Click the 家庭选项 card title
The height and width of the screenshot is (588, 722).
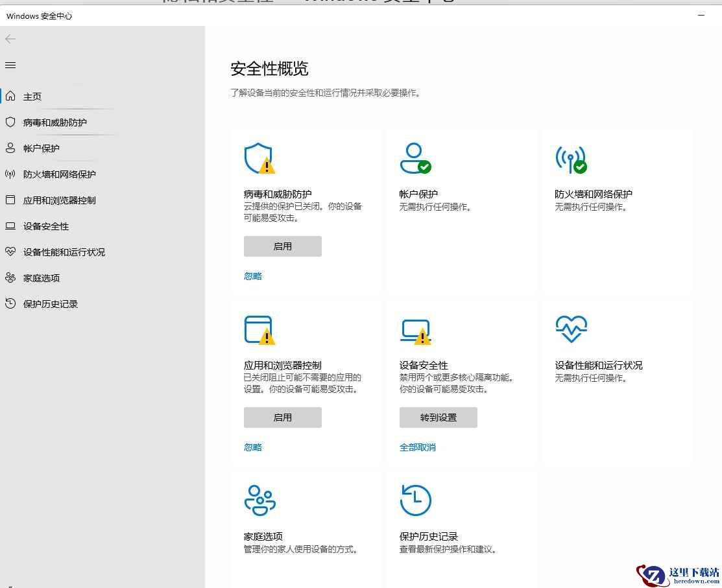263,537
